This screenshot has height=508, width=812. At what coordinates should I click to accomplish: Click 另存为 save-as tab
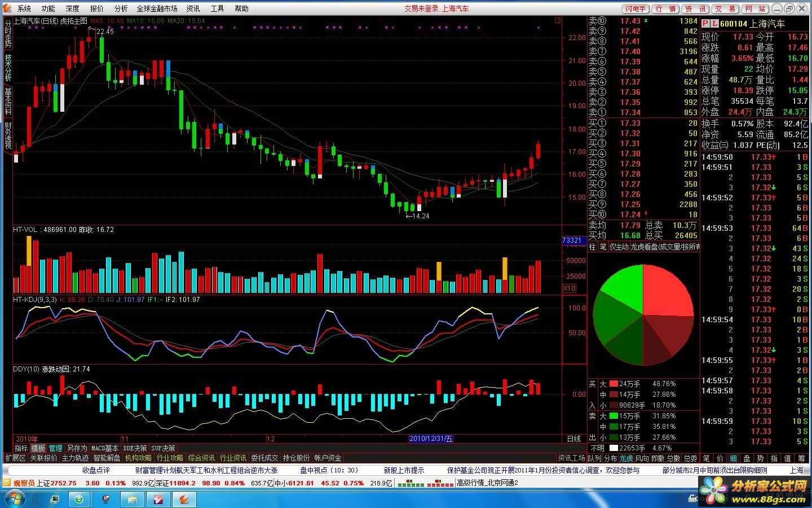pos(77,448)
